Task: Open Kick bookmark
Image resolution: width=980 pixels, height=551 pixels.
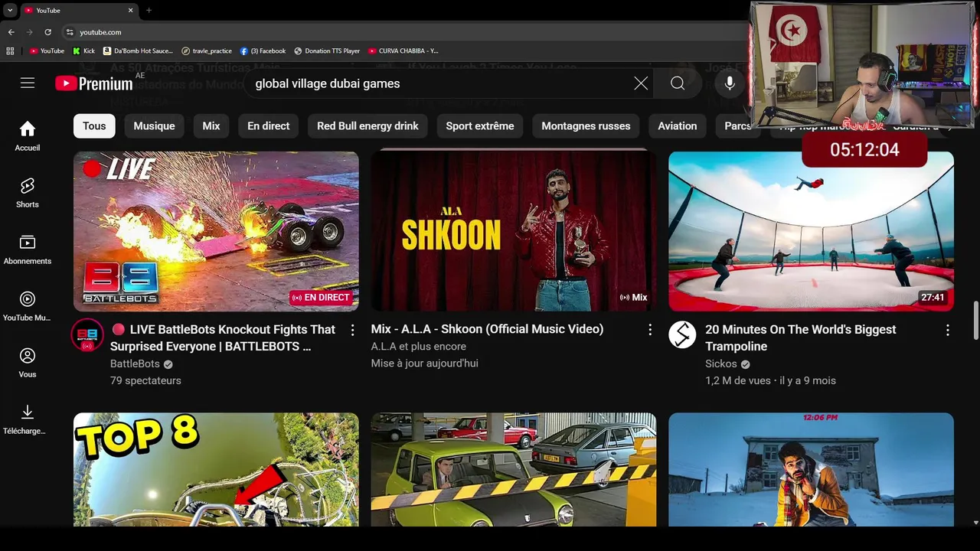Action: coord(83,51)
